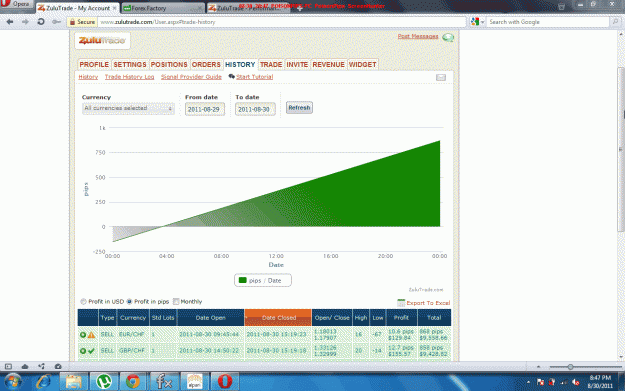
Task: Sort by the Date Closed column header
Action: 278,318
